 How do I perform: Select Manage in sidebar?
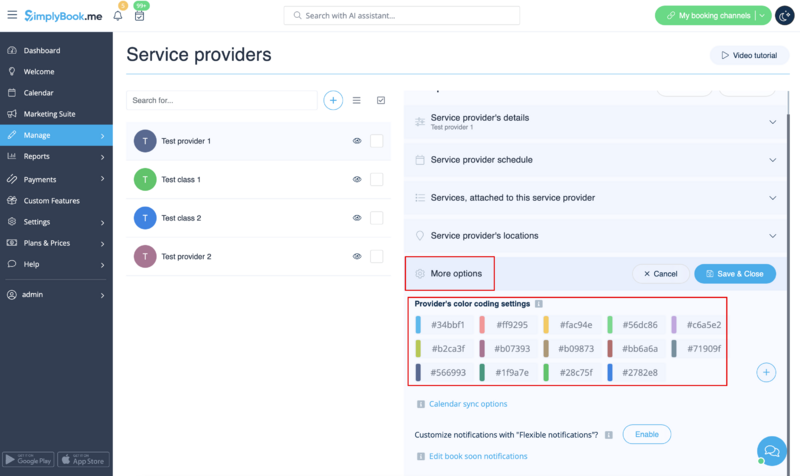56,135
